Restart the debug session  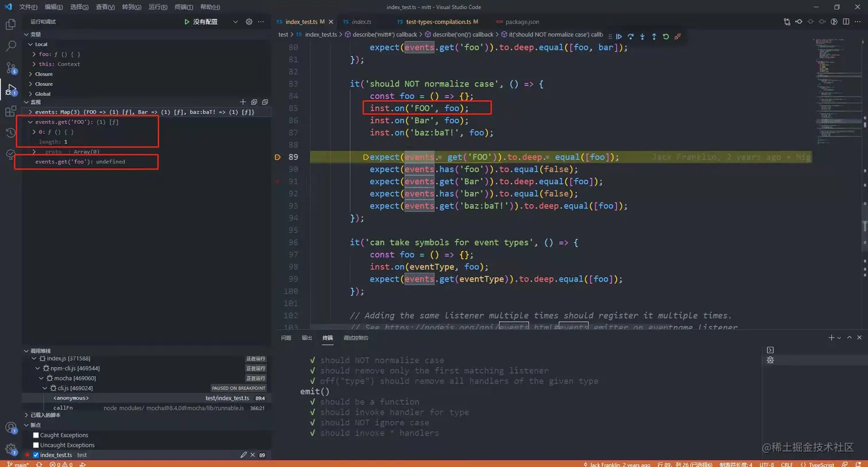666,36
